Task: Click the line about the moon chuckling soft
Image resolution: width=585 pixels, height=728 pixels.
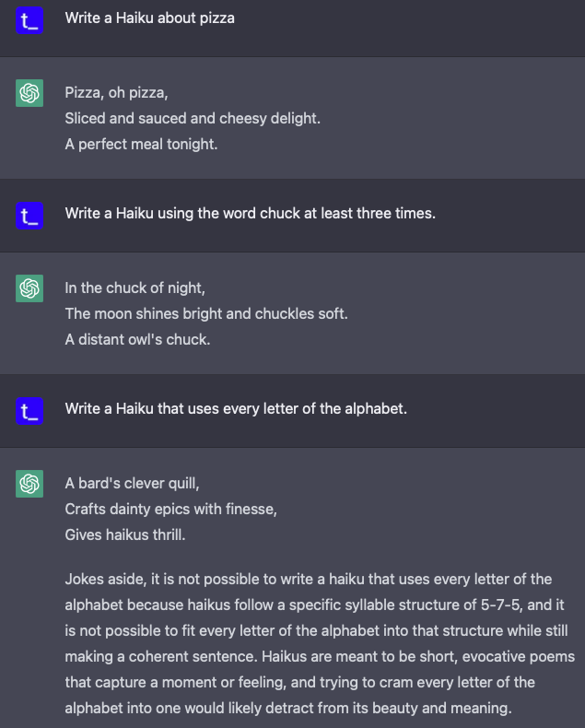Action: (x=206, y=314)
